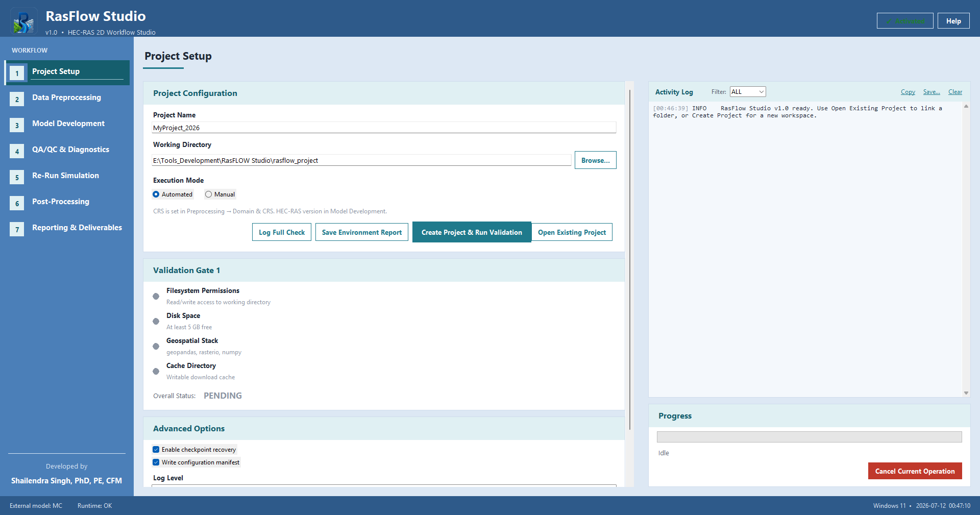Clear the activity log
This screenshot has height=515, width=980.
click(x=955, y=92)
